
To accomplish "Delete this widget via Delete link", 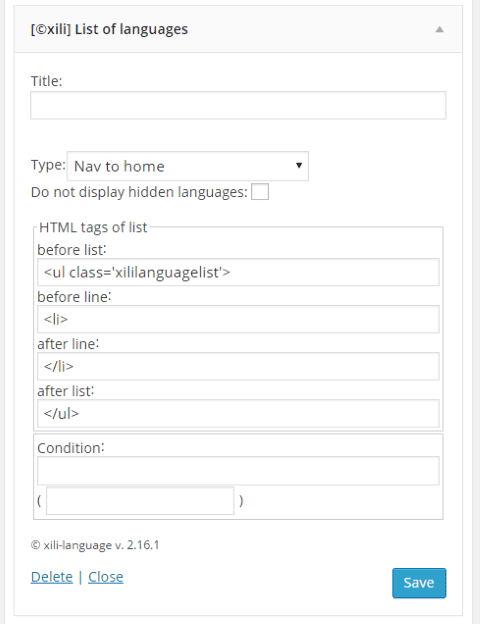I will coord(52,577).
